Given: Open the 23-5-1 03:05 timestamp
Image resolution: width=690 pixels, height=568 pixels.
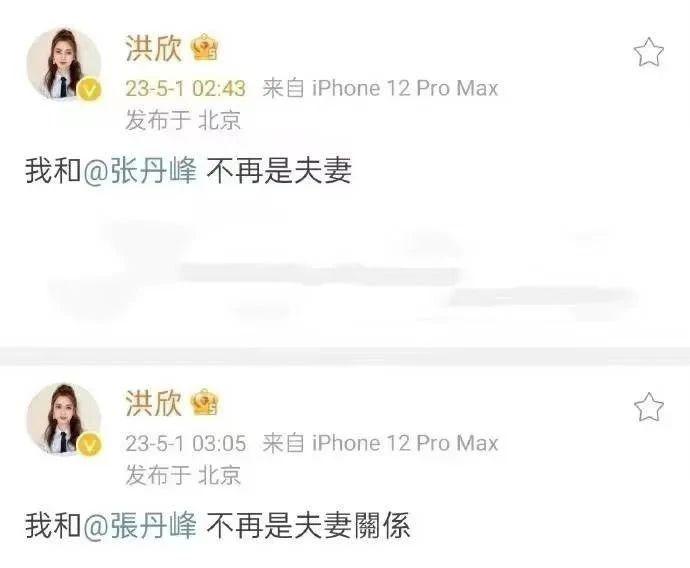Looking at the screenshot, I should (x=185, y=443).
